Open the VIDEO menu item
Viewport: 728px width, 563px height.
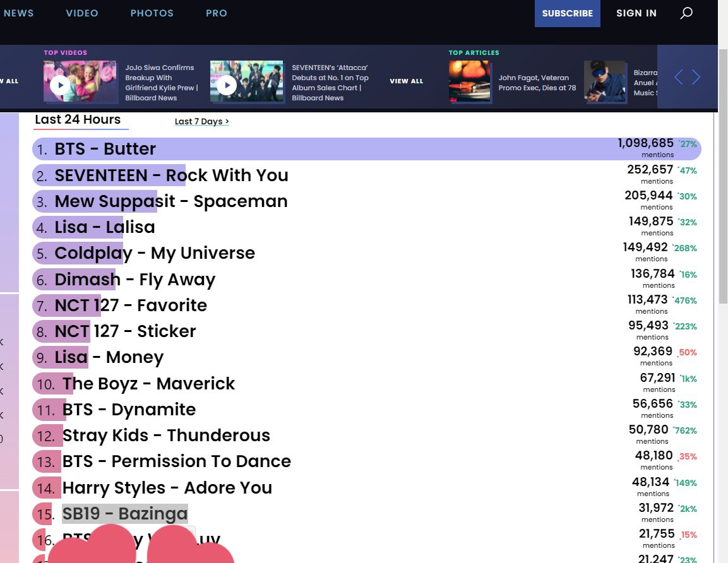pos(82,13)
